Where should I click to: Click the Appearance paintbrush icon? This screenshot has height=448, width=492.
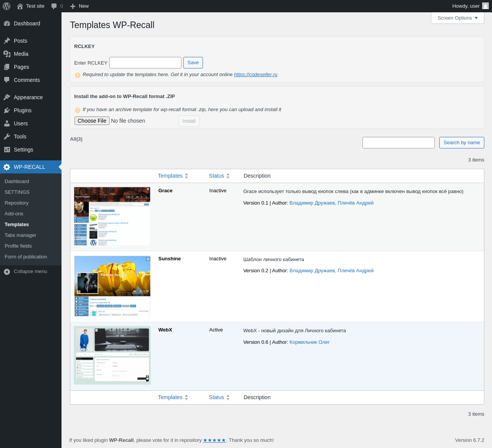pyautogui.click(x=7, y=97)
